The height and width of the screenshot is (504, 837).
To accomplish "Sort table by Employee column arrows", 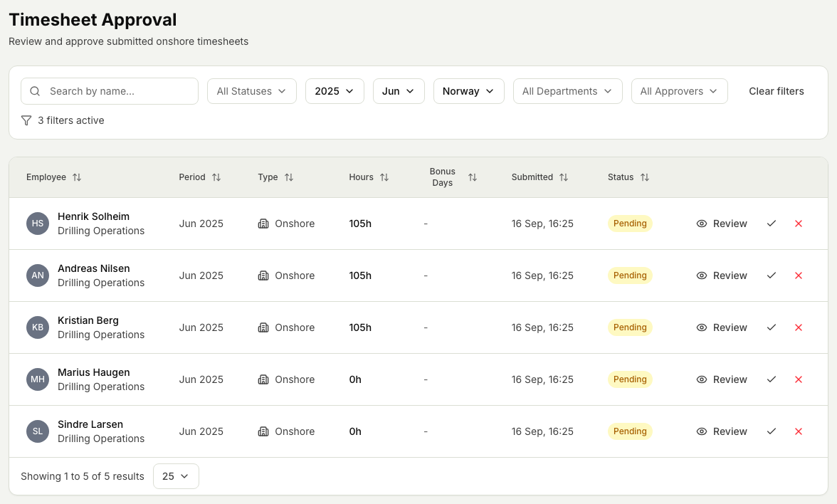I will click(77, 177).
